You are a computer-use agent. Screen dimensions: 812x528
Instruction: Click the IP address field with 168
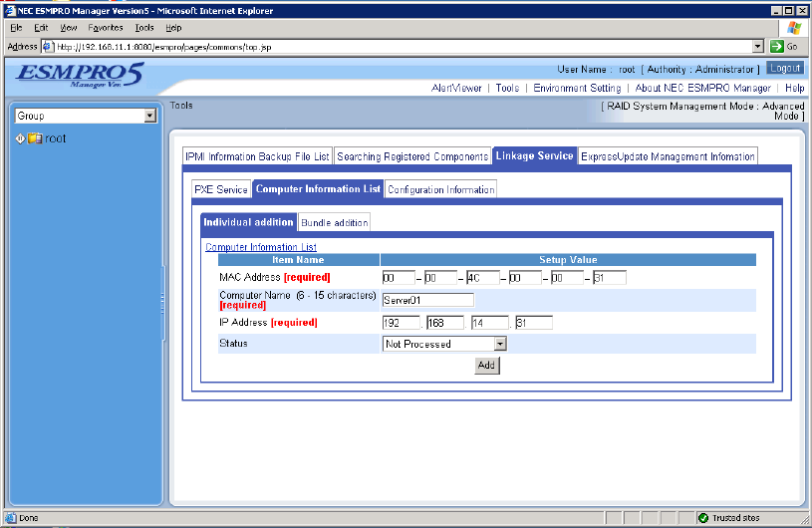[x=445, y=323]
